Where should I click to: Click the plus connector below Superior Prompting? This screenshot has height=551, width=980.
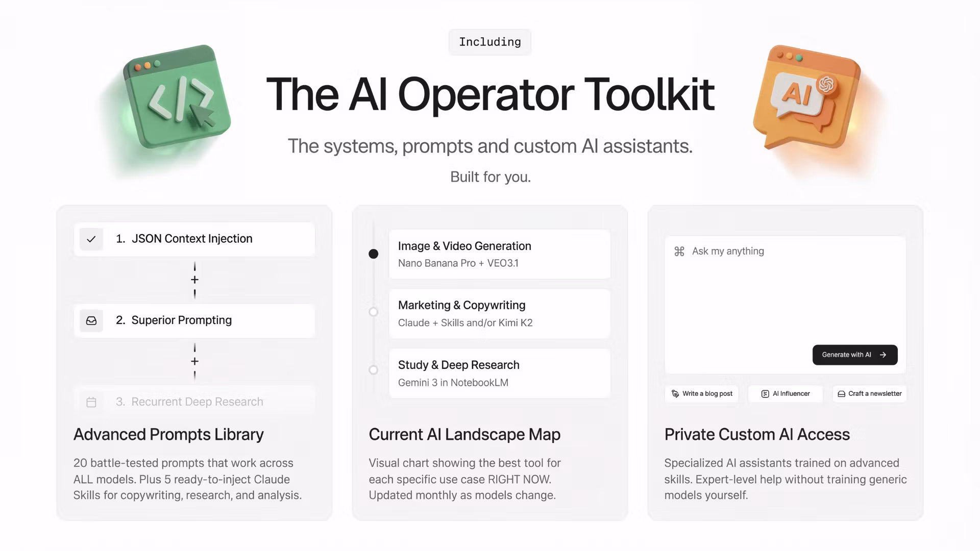point(194,361)
